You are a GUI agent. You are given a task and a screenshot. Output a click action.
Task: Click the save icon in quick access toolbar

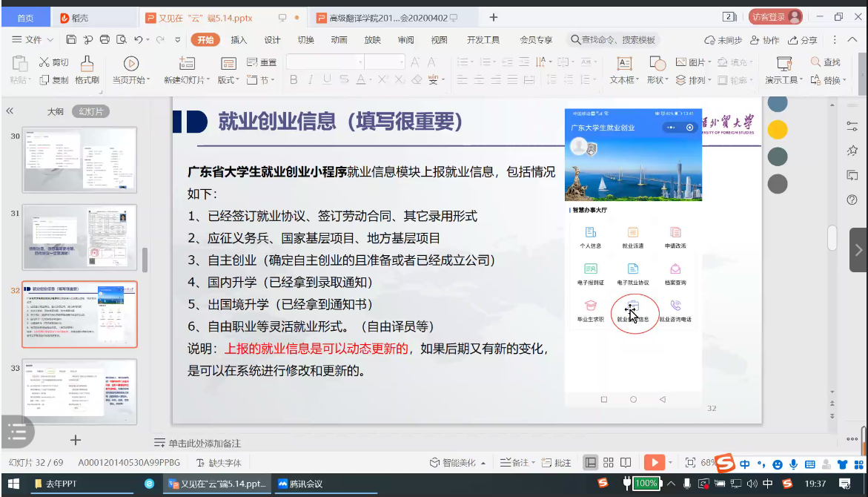coord(71,40)
